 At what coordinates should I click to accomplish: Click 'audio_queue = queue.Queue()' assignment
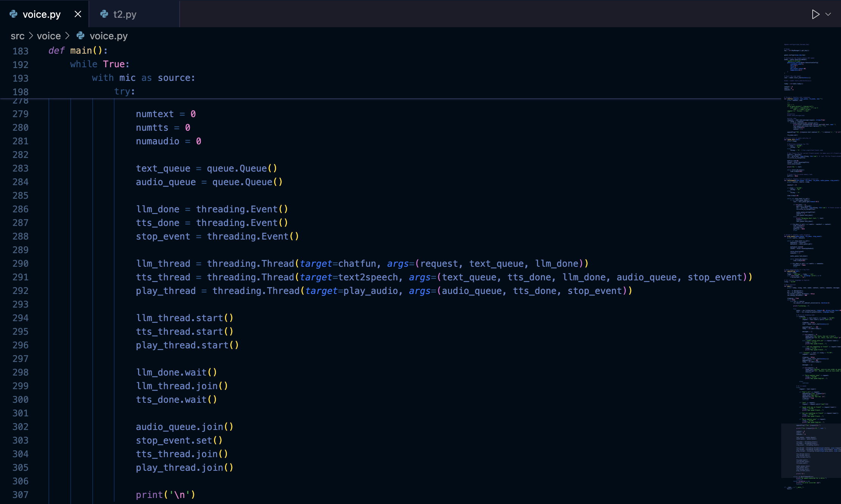(209, 182)
